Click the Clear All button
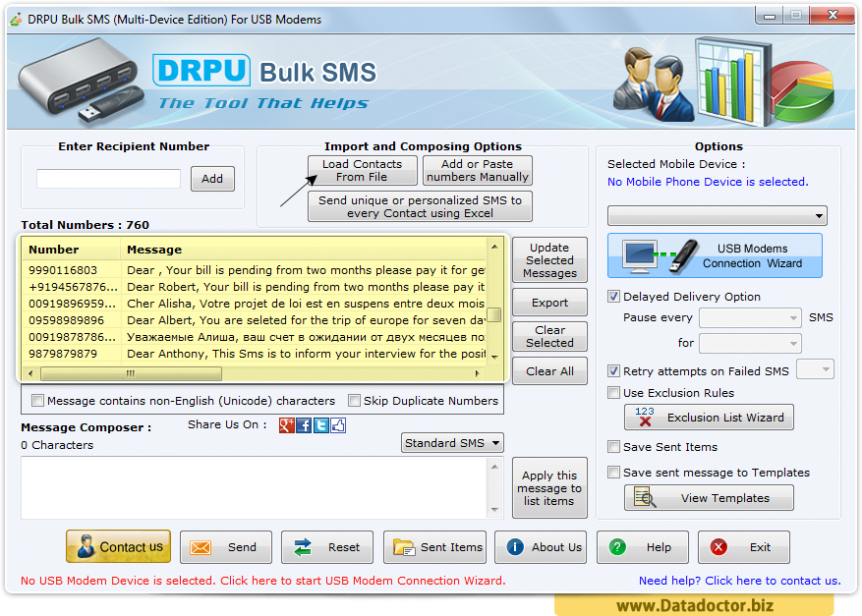 point(549,371)
